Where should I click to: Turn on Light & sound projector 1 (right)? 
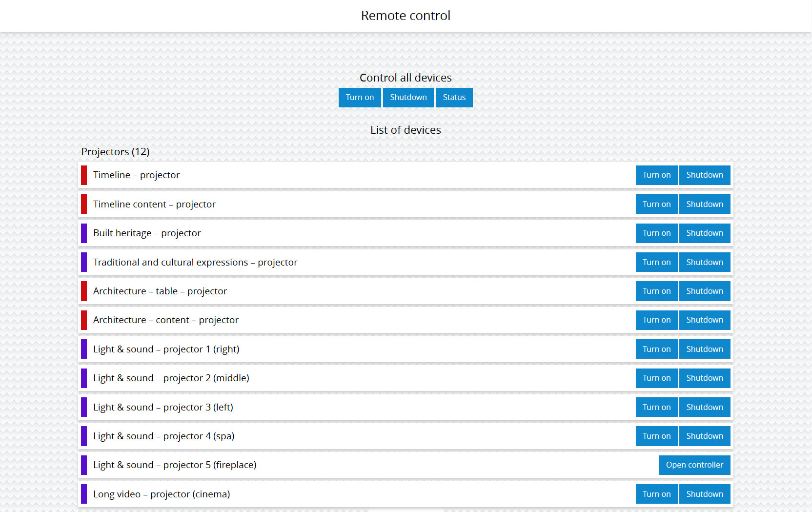(656, 349)
